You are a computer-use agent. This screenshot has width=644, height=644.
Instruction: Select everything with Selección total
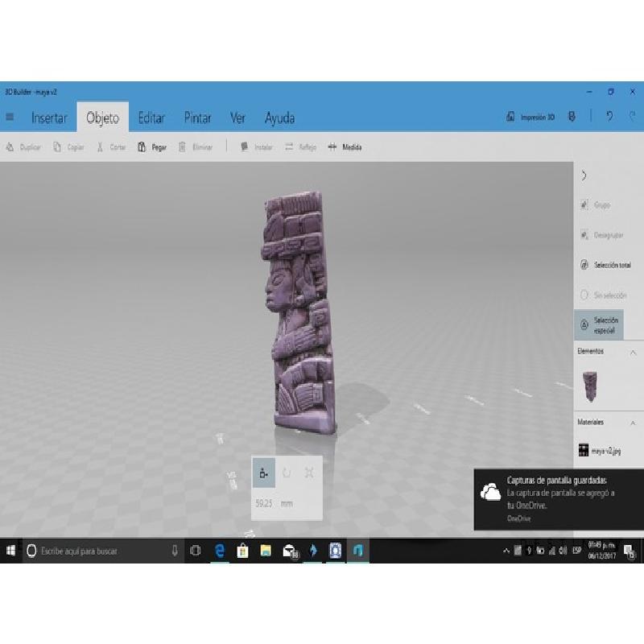click(x=605, y=265)
